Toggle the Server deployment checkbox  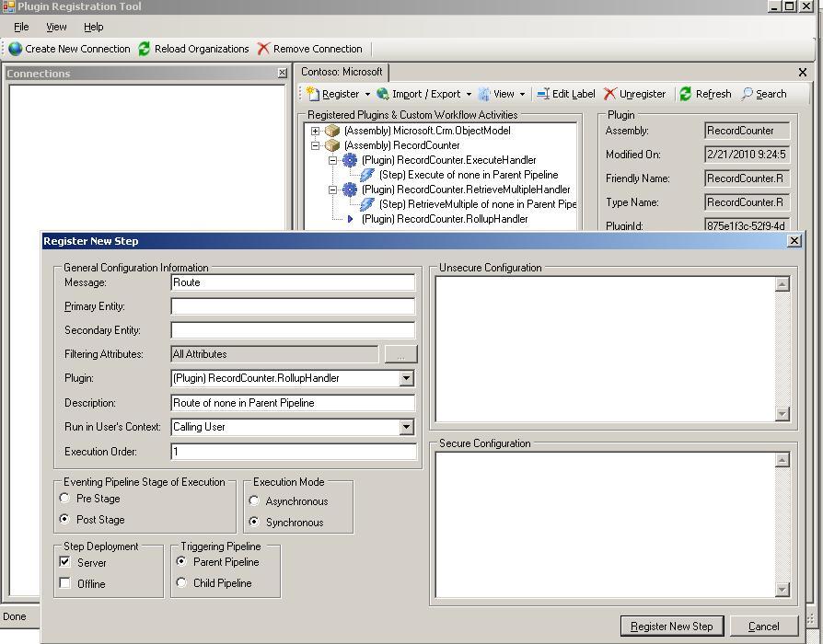(65, 562)
